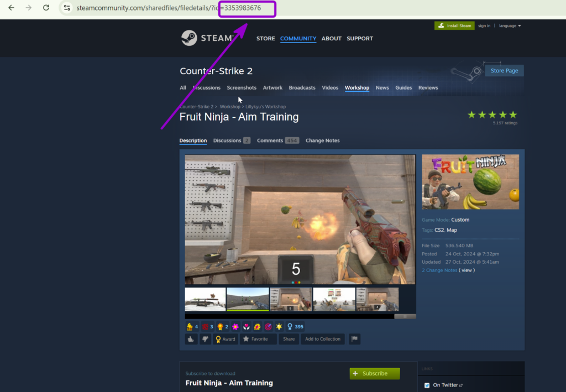Image resolution: width=566 pixels, height=392 pixels.
Task: Open the Workshop hub tab
Action: point(357,88)
